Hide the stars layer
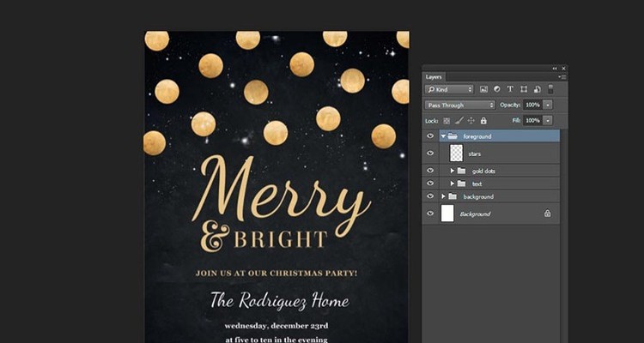The width and height of the screenshot is (644, 343). tap(430, 153)
